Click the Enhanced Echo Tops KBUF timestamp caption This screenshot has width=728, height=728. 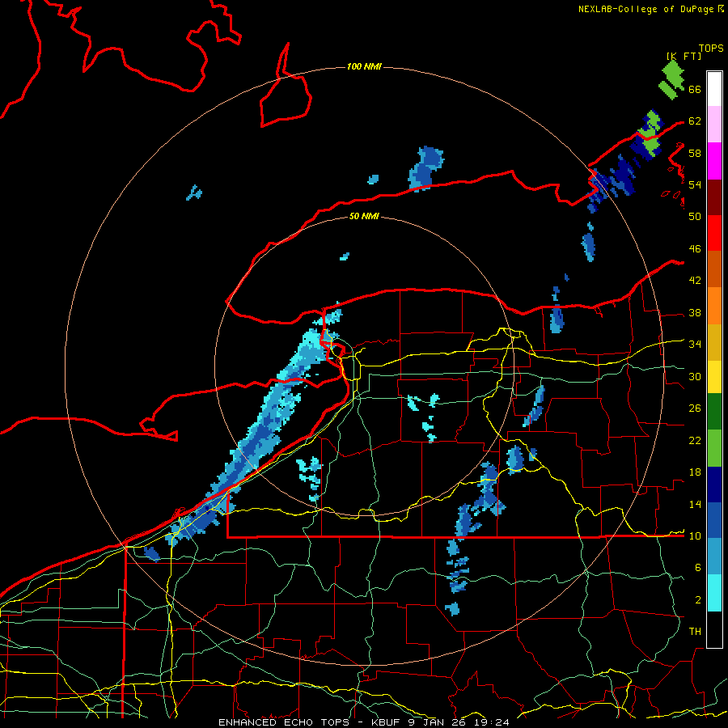tap(364, 722)
